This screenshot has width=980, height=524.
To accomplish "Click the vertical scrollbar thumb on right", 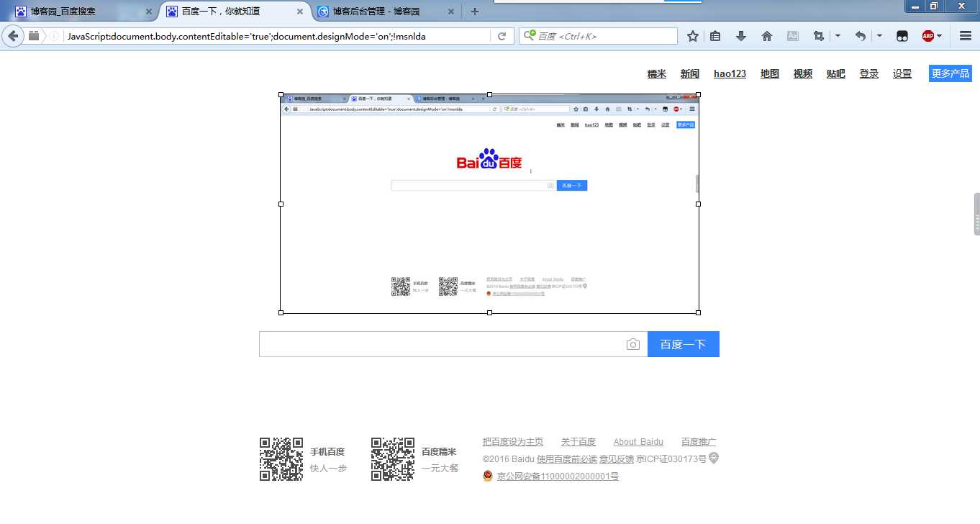I will coord(977,214).
